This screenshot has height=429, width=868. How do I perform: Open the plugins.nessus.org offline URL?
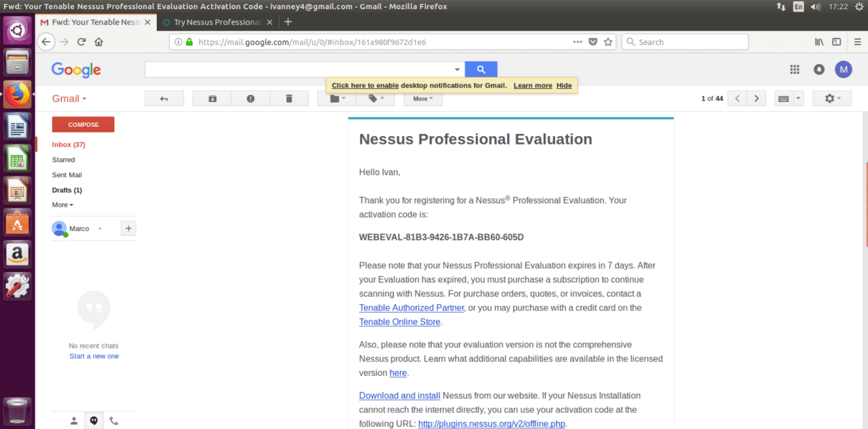point(493,424)
